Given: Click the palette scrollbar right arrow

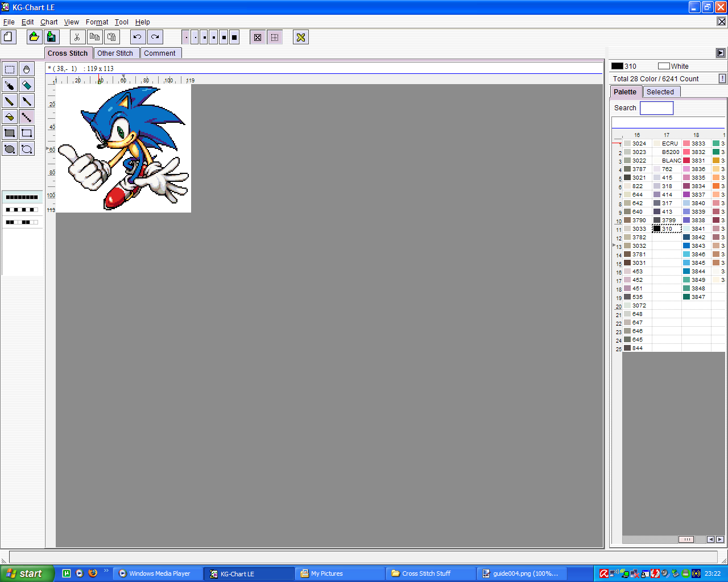Looking at the screenshot, I should (x=719, y=539).
